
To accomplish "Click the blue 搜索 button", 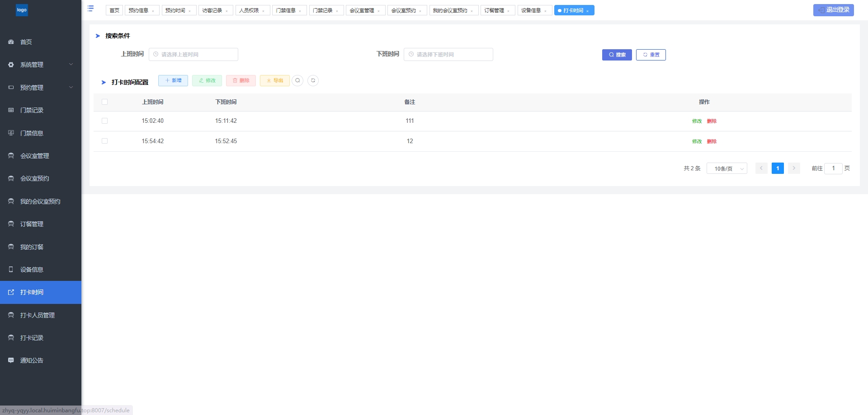I will [617, 55].
